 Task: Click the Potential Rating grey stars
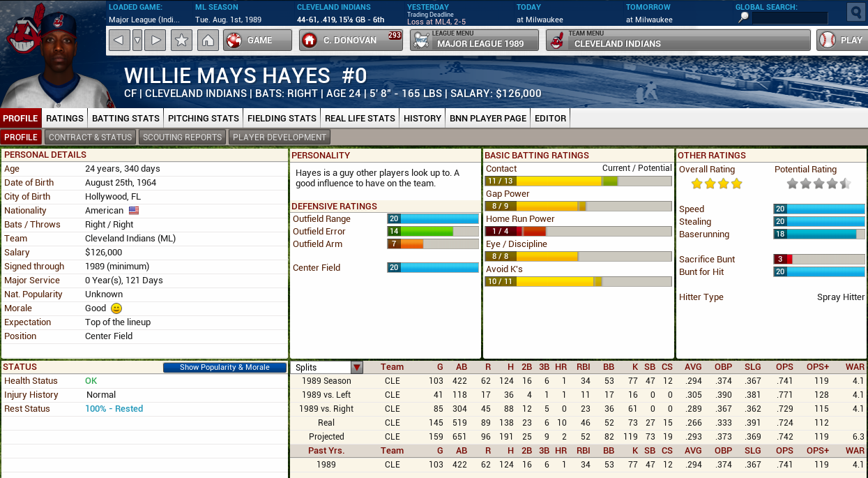[818, 184]
